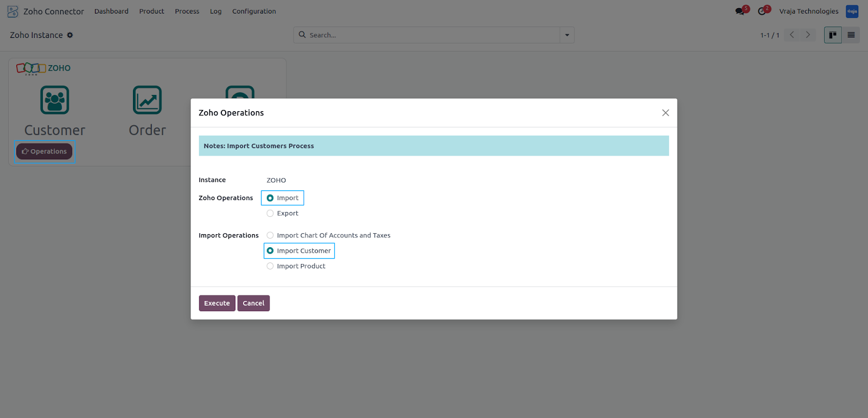This screenshot has width=868, height=418.
Task: Select the Import radio option
Action: [x=270, y=198]
